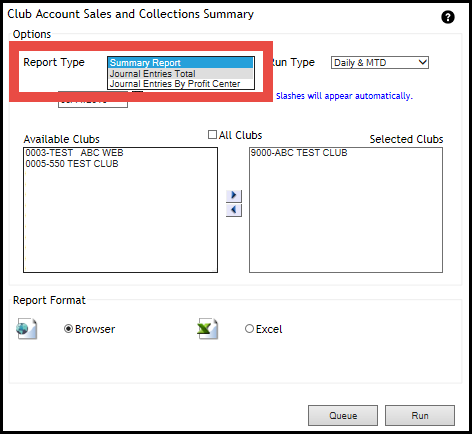This screenshot has height=434, width=472.
Task: Select the Browser report format radio button
Action: coord(68,329)
